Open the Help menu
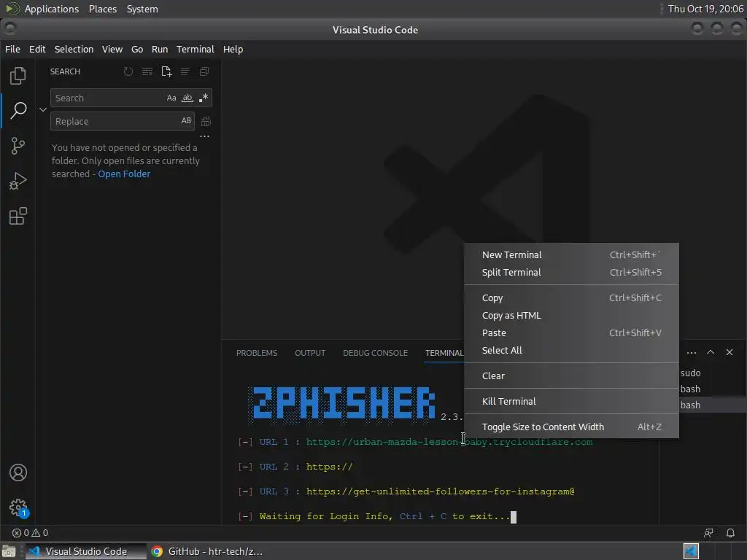 point(233,49)
